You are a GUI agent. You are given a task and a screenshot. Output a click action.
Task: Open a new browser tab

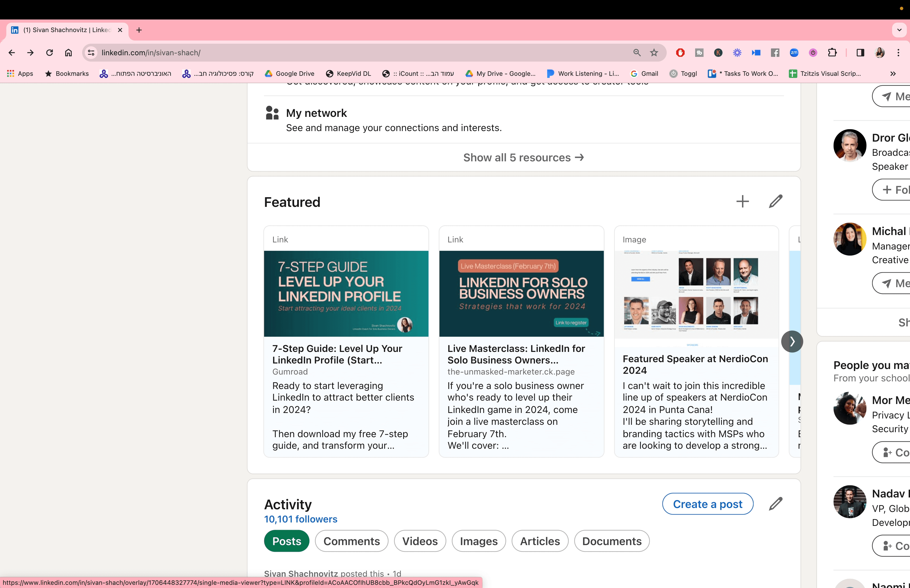[139, 30]
